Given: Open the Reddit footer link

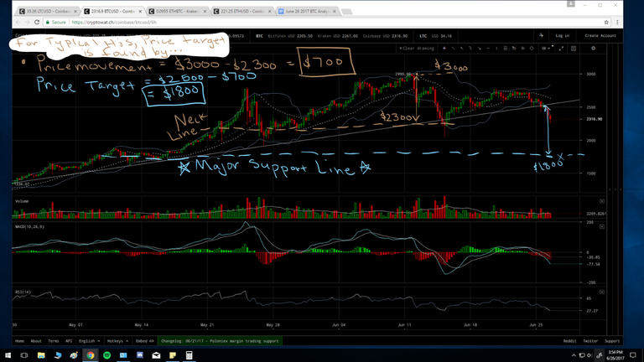Looking at the screenshot, I should click(x=569, y=341).
